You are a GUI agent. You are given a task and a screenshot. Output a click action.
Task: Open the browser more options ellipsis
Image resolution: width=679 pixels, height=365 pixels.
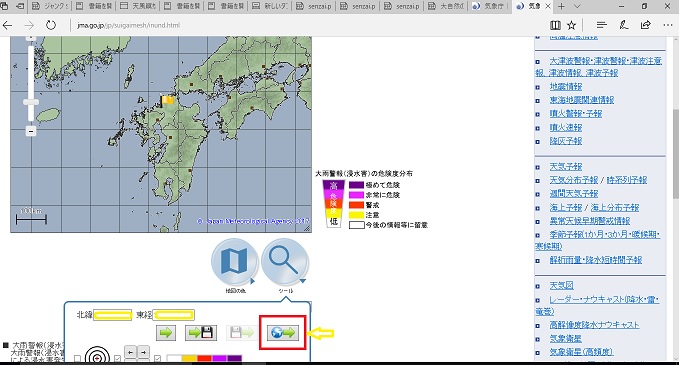tap(668, 25)
